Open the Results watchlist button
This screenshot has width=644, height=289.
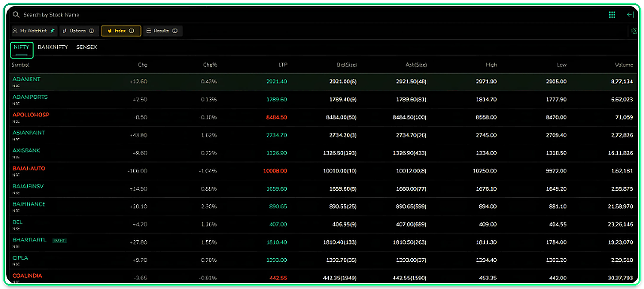click(x=163, y=31)
